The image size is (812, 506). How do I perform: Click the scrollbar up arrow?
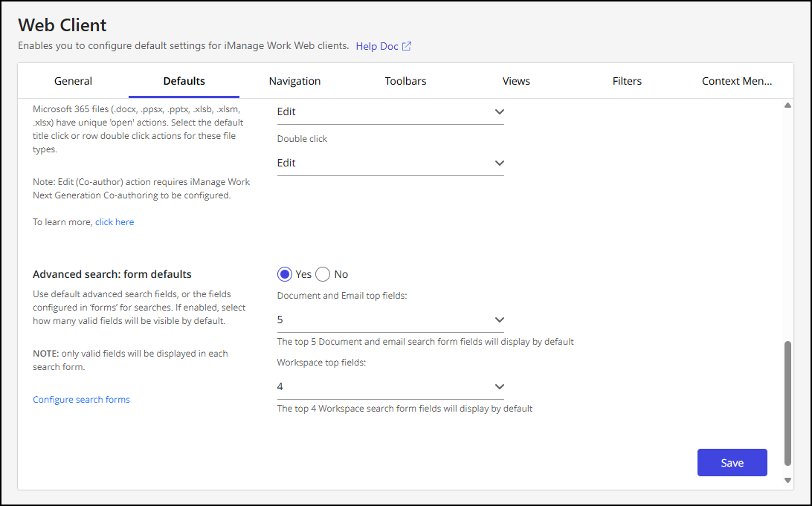(x=787, y=106)
